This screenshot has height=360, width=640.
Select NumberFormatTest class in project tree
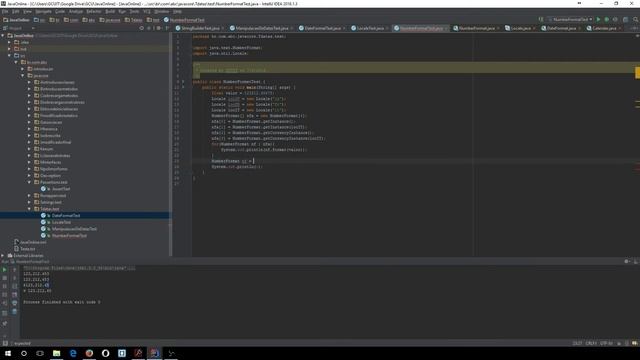click(69, 236)
